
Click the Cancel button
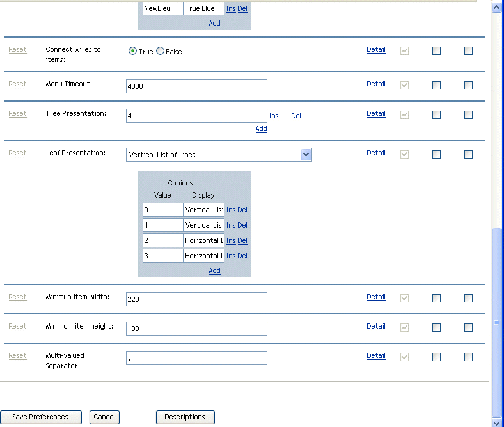pyautogui.click(x=104, y=417)
